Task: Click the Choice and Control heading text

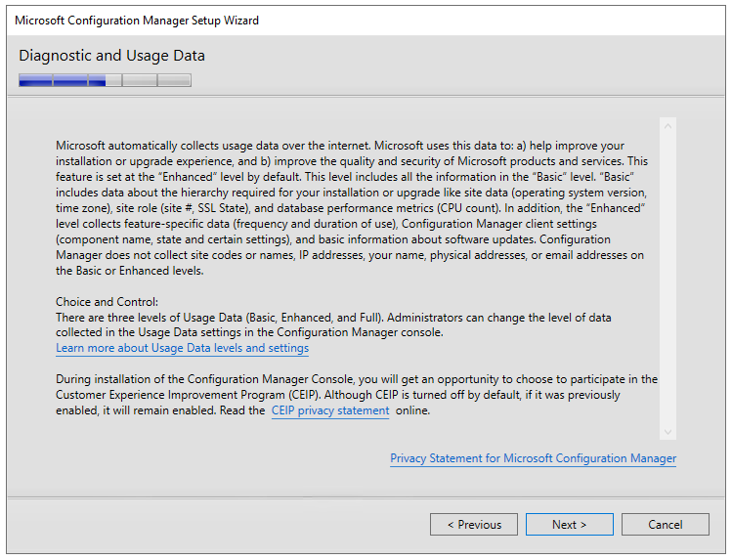Action: click(x=107, y=302)
